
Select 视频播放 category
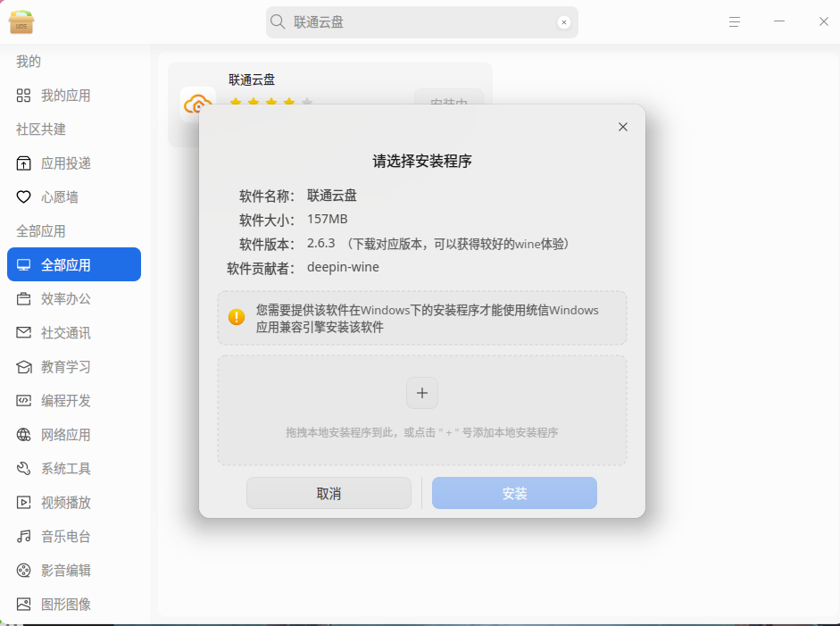click(74, 502)
